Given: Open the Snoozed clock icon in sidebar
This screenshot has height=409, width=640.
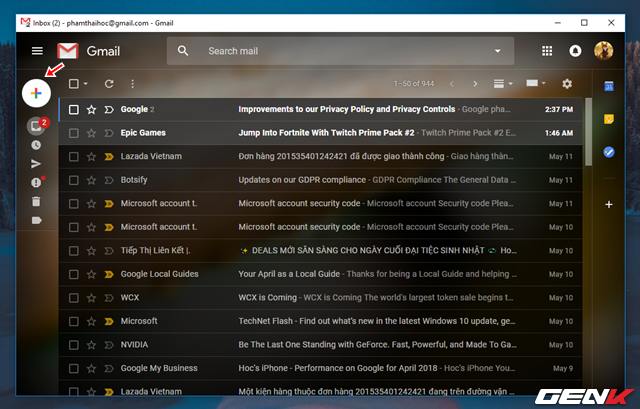Looking at the screenshot, I should click(36, 145).
